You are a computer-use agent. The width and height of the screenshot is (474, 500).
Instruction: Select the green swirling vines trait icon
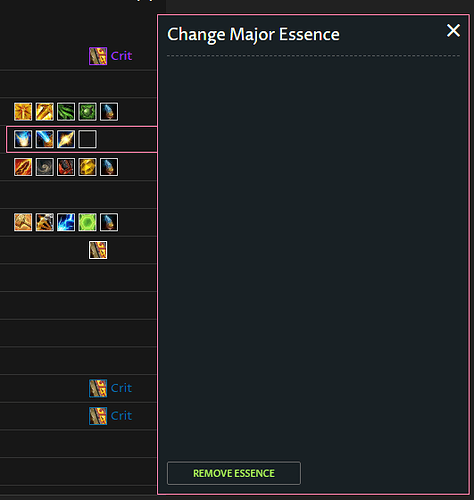point(66,112)
